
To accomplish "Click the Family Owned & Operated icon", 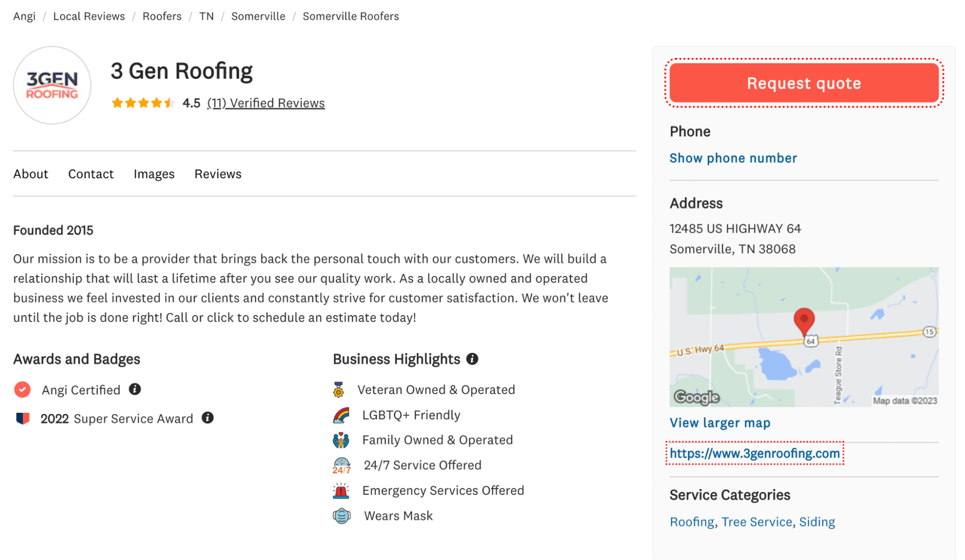I will pos(340,439).
